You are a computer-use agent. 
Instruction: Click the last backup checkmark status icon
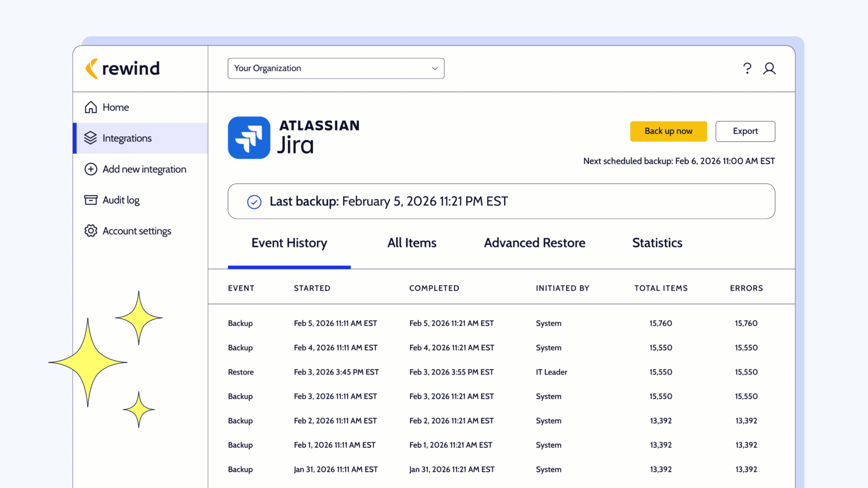coord(254,202)
